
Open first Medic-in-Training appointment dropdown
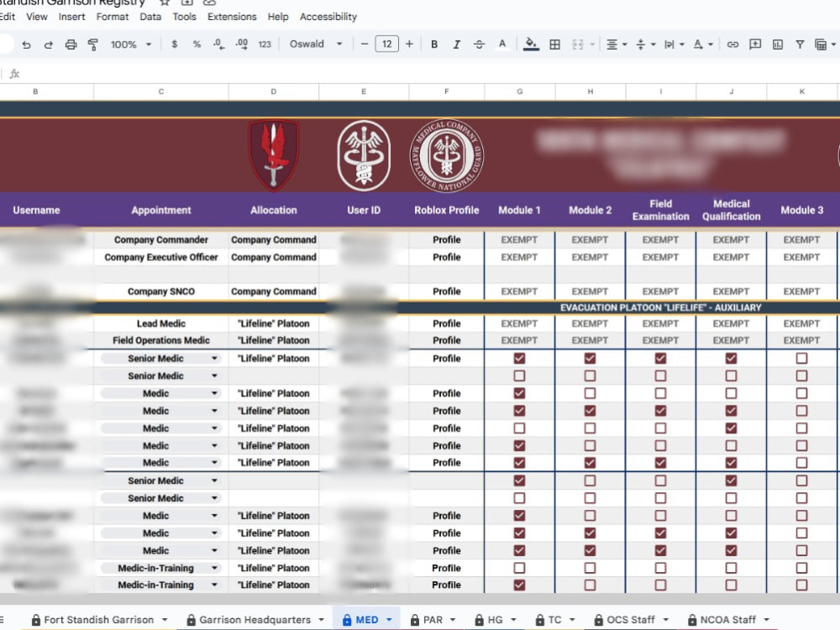pyautogui.click(x=214, y=568)
